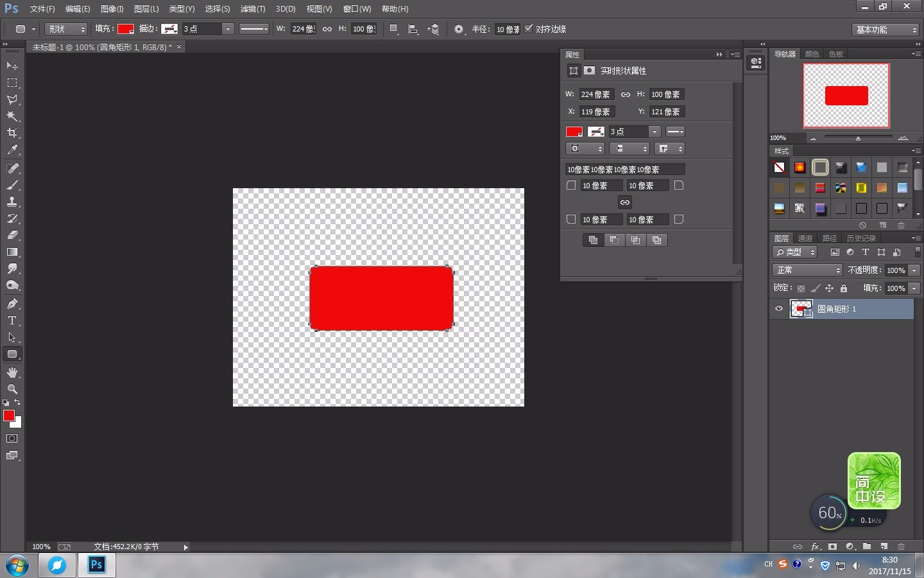Click the 圆角矩形 1 layer thumbnail
The height and width of the screenshot is (578, 924).
tap(801, 309)
